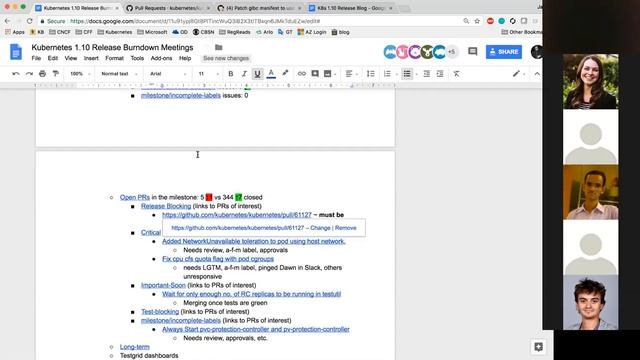The width and height of the screenshot is (640, 360).
Task: Open the Google Docs home icon
Action: [16, 52]
